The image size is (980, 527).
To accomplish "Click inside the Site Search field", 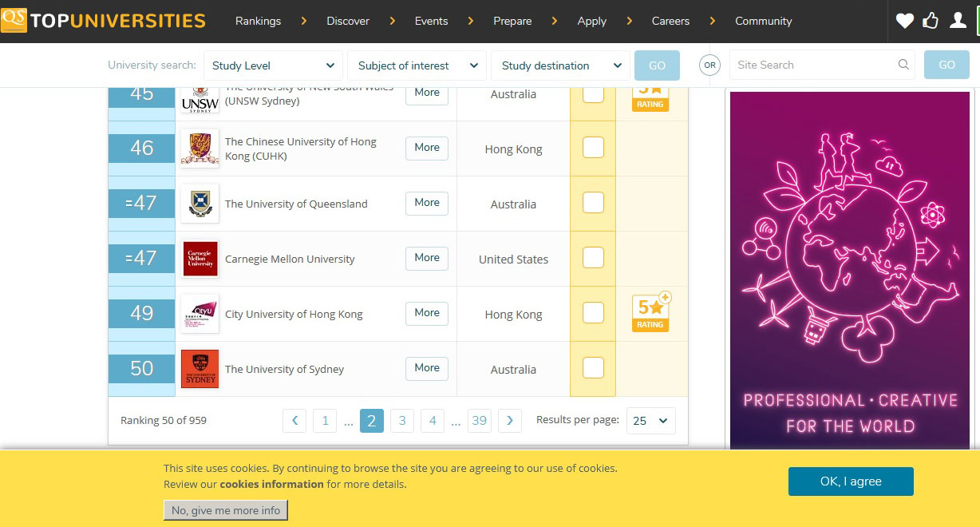I will pyautogui.click(x=812, y=65).
